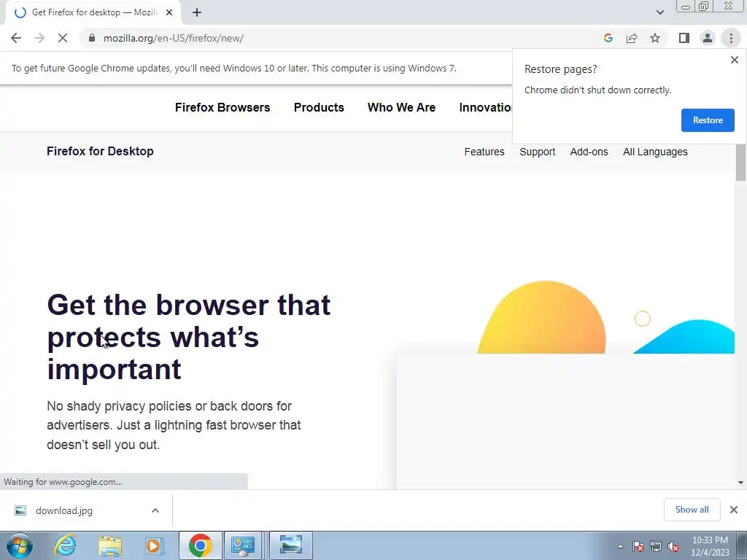Follow the All Languages link
Image resolution: width=747 pixels, height=560 pixels.
coord(655,152)
